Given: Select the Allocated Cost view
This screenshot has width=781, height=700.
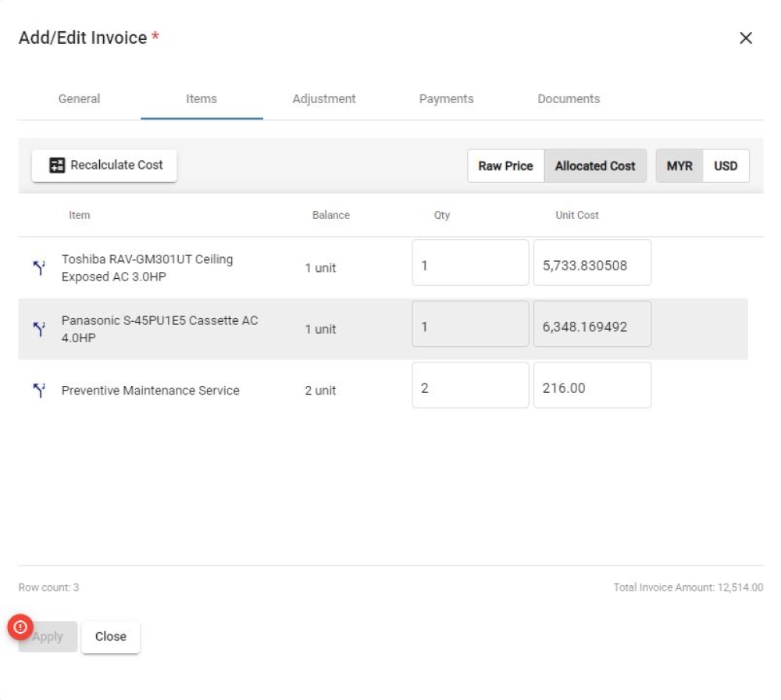Looking at the screenshot, I should pyautogui.click(x=595, y=166).
